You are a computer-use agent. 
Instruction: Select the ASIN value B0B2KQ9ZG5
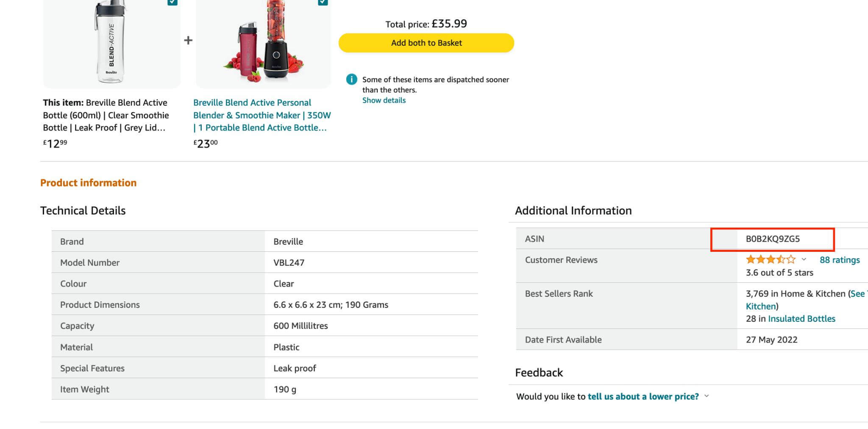(773, 239)
